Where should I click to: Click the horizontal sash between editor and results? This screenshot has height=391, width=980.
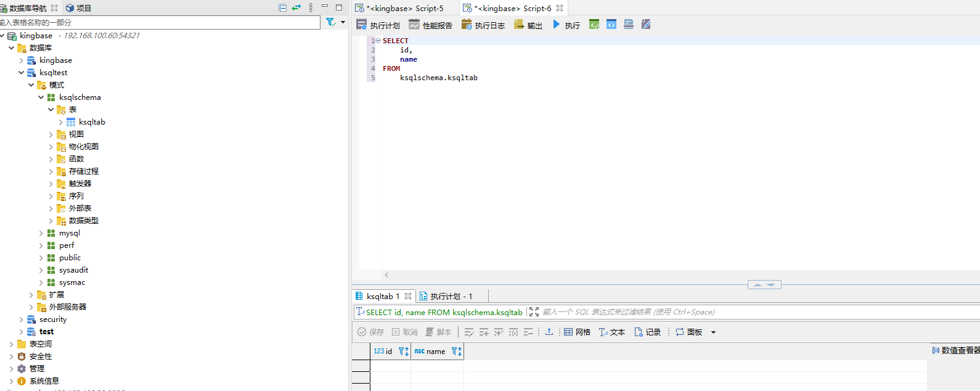point(764,284)
